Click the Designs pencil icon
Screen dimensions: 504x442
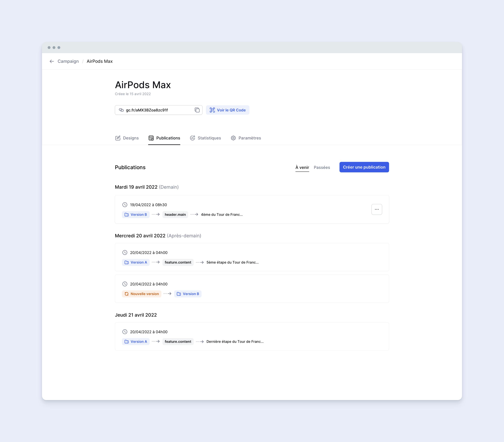pos(118,138)
